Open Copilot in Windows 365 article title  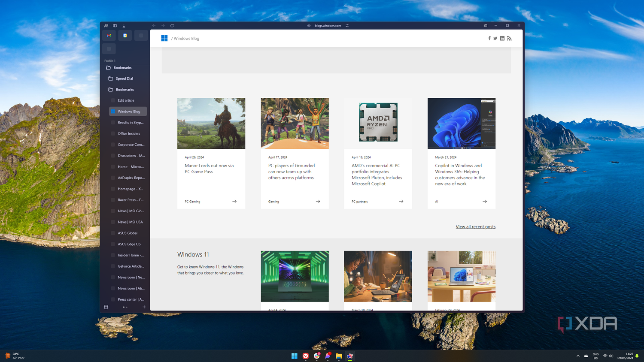click(460, 175)
